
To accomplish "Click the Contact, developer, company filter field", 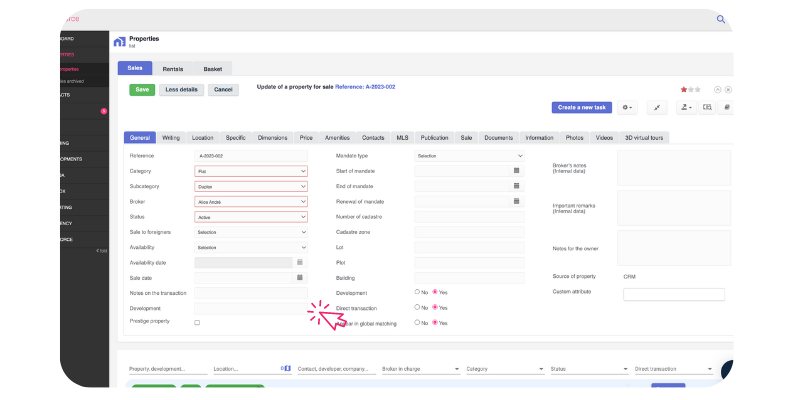I will click(x=337, y=369).
